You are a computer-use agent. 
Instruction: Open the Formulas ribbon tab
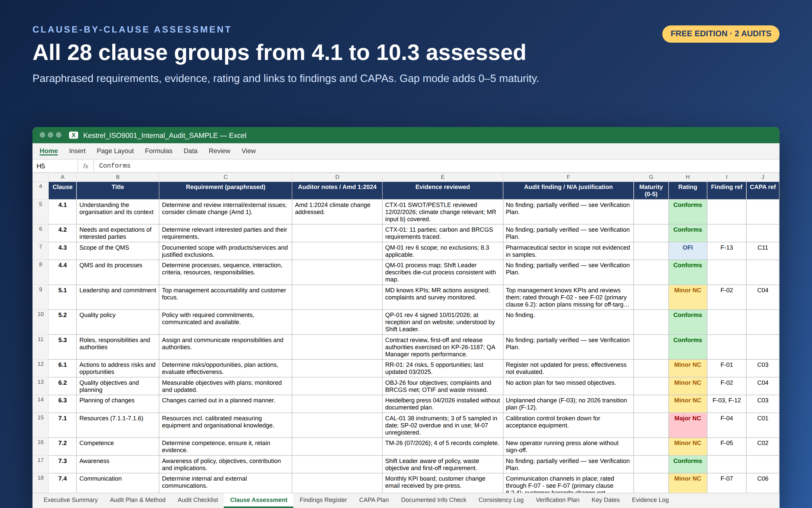click(159, 151)
